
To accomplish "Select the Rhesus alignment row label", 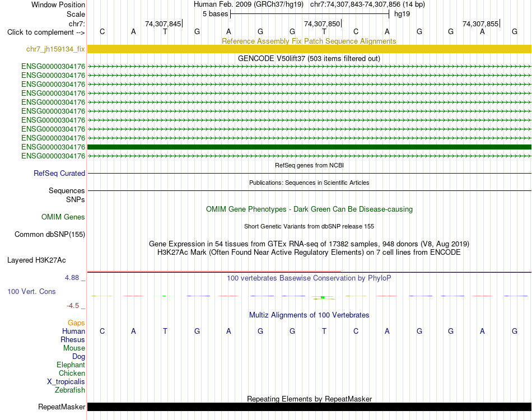I will pos(73,339).
